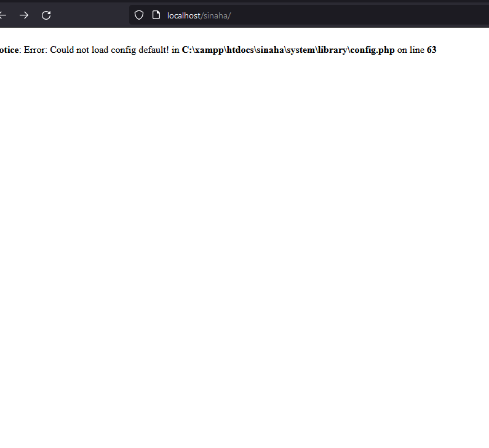This screenshot has width=489, height=448.
Task: Click the config.php file path text
Action: point(288,50)
